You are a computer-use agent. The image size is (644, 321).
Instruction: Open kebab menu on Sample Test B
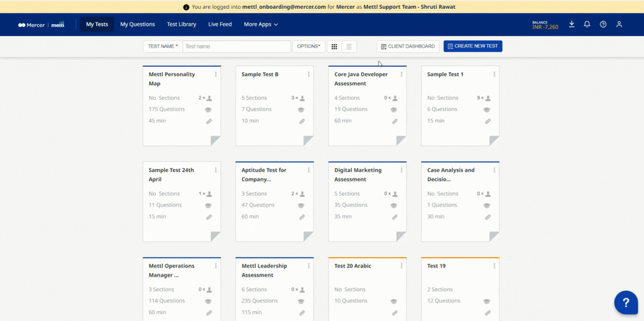(309, 74)
